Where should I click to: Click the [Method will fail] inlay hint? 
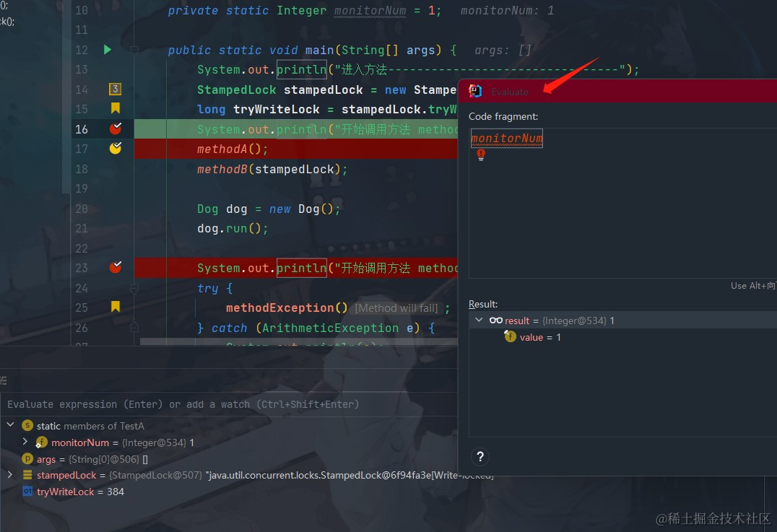coord(396,308)
